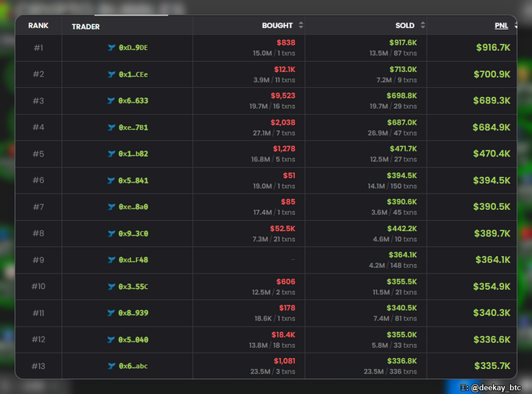Open trader address 0x9...3C0
The width and height of the screenshot is (532, 394).
(133, 233)
